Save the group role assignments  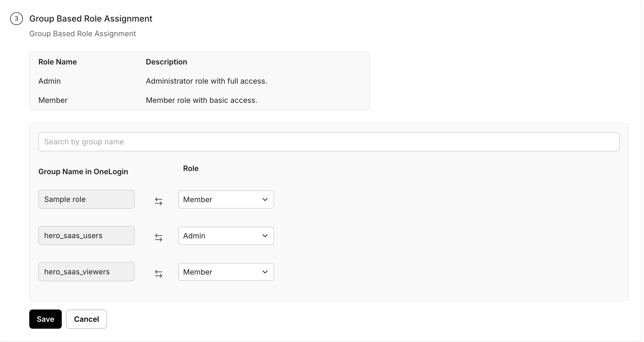tap(45, 319)
